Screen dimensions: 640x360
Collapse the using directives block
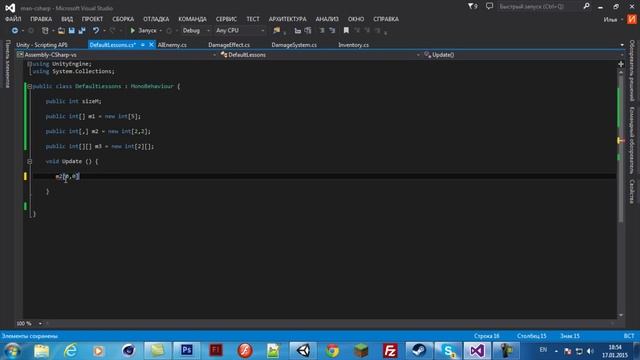coord(29,64)
